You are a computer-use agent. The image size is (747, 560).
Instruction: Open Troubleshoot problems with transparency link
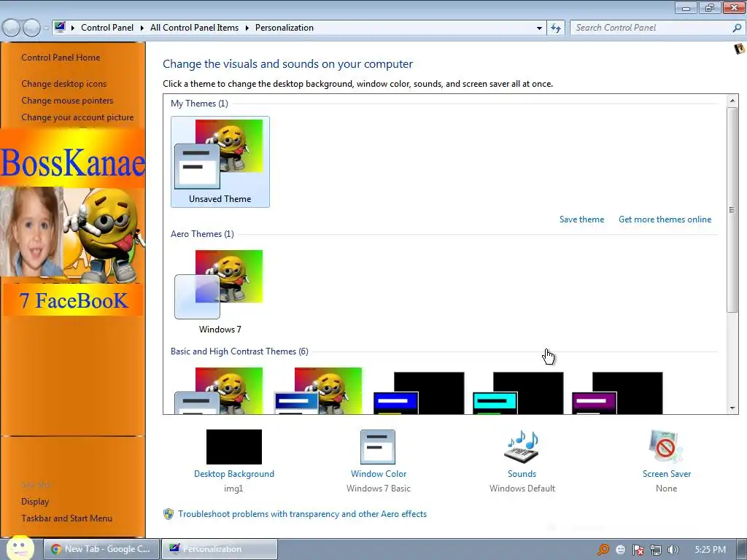click(x=303, y=514)
